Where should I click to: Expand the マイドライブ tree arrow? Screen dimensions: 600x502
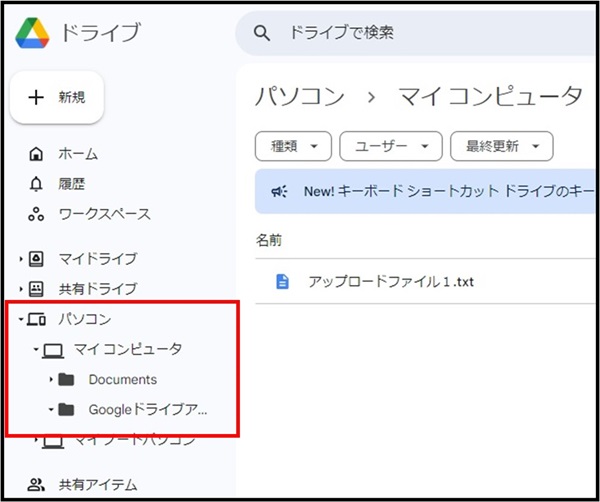20,259
